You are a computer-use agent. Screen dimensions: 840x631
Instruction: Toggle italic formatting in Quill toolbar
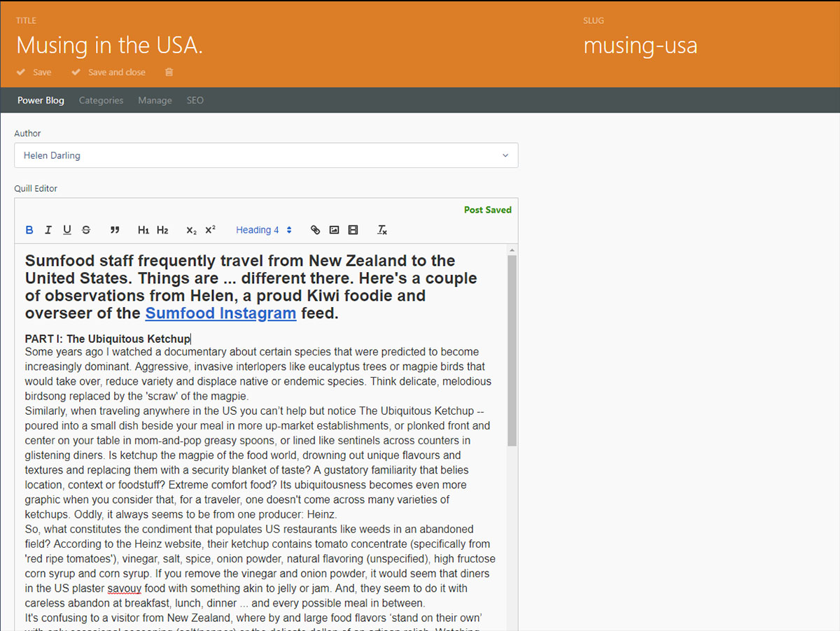click(48, 230)
